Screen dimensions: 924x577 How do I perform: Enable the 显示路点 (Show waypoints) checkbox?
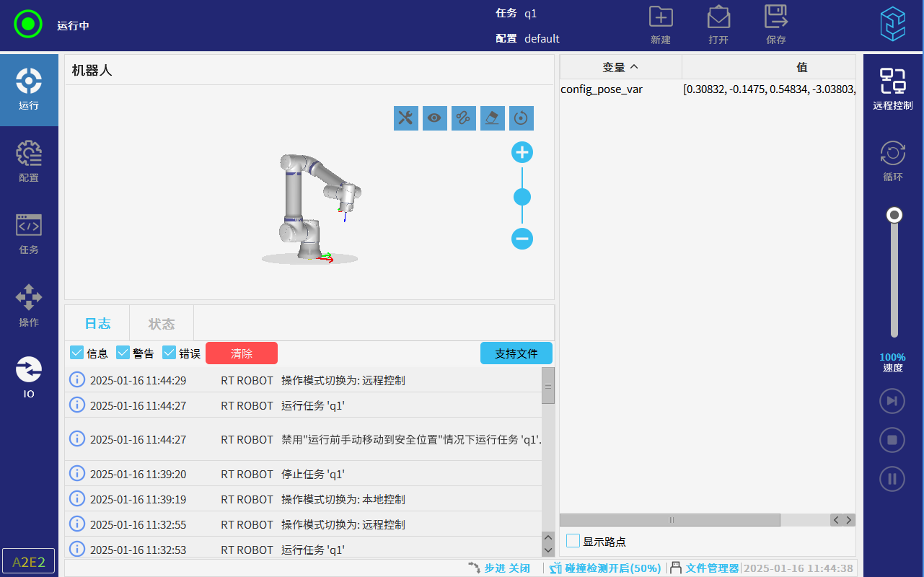573,541
